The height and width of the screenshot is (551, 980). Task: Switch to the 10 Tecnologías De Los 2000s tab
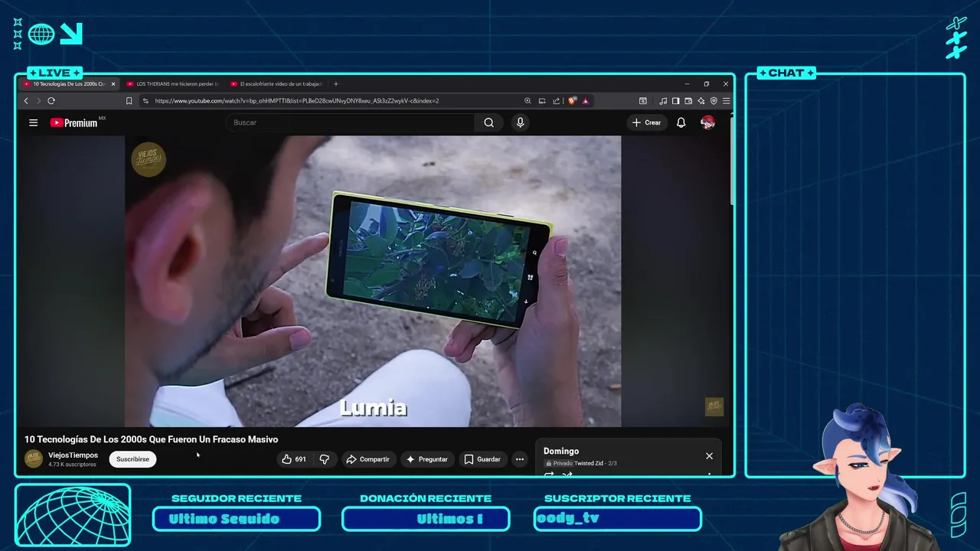(69, 84)
